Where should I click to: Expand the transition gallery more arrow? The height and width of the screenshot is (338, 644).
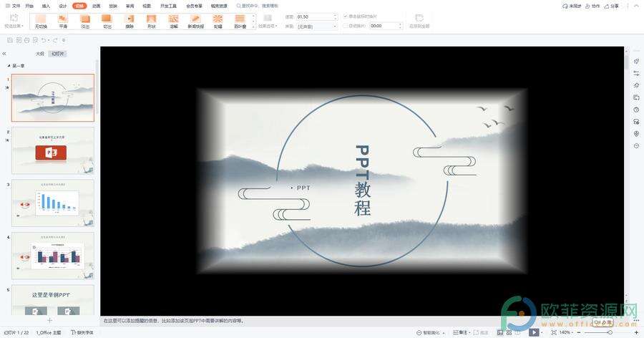[253, 26]
